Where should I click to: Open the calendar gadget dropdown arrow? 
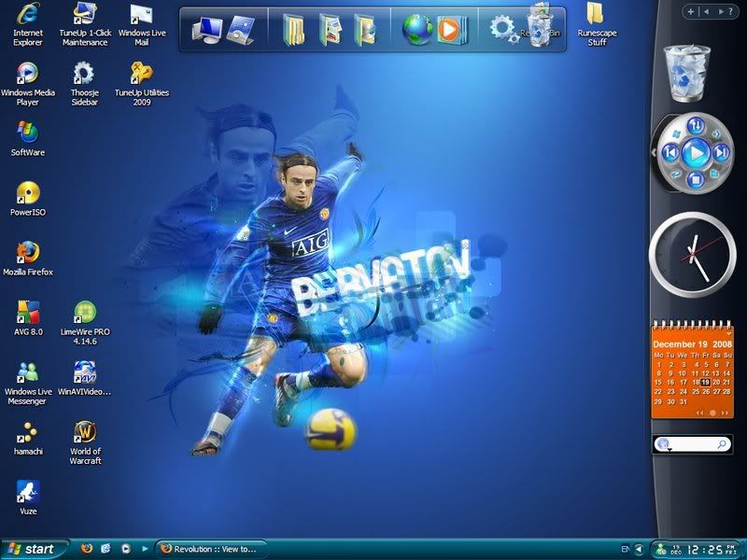(729, 334)
